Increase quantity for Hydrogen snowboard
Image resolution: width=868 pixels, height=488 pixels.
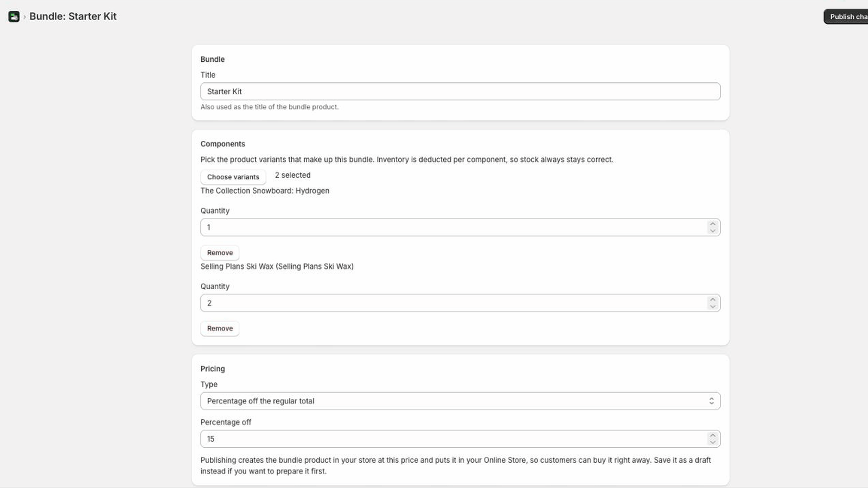[712, 224]
